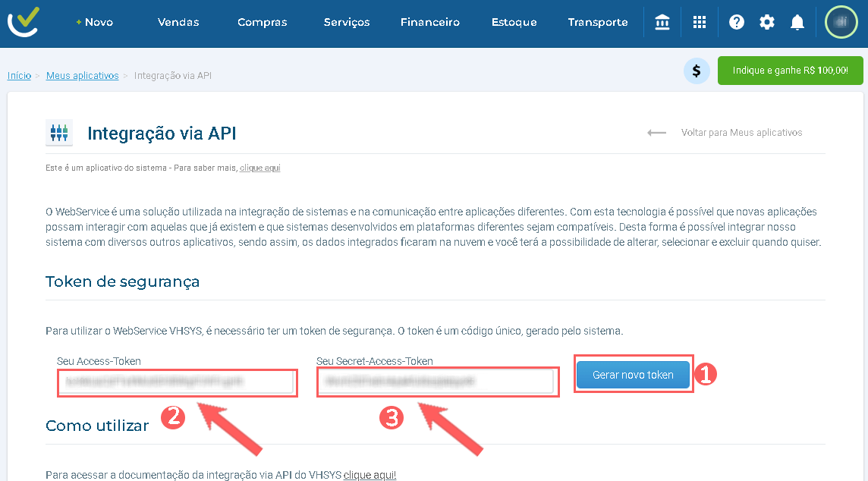The image size is (868, 481).
Task: Open the Serviços menu
Action: pyautogui.click(x=347, y=23)
